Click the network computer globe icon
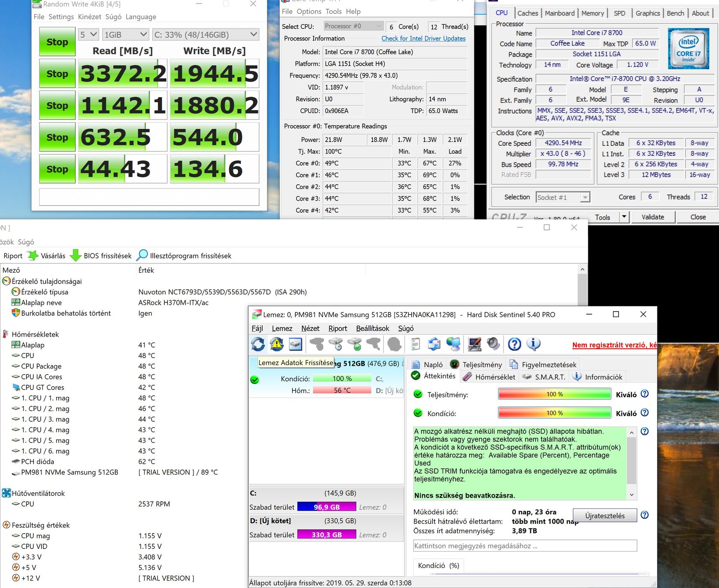The height and width of the screenshot is (588, 719). tap(453, 344)
